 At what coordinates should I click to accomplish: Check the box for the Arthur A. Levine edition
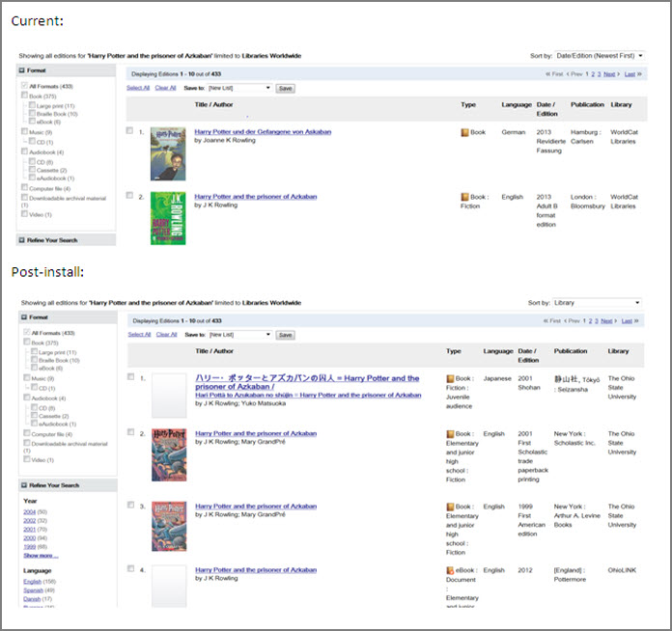(x=130, y=505)
